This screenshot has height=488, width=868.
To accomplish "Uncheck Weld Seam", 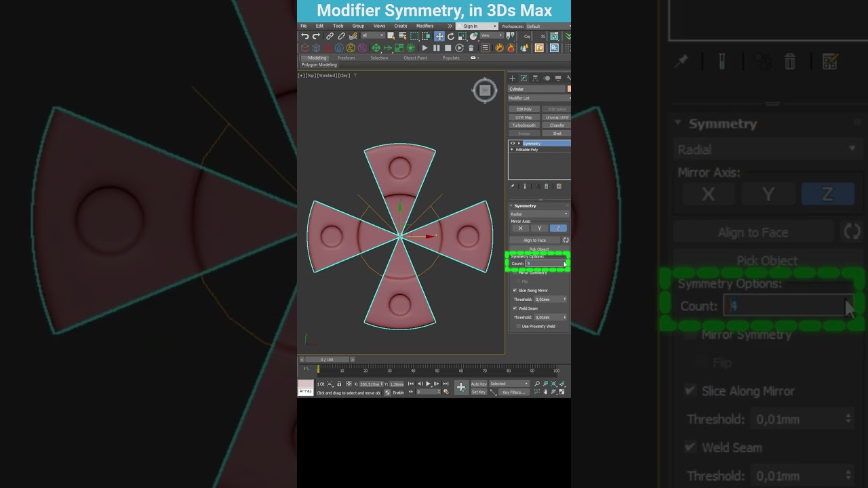I will click(x=515, y=308).
